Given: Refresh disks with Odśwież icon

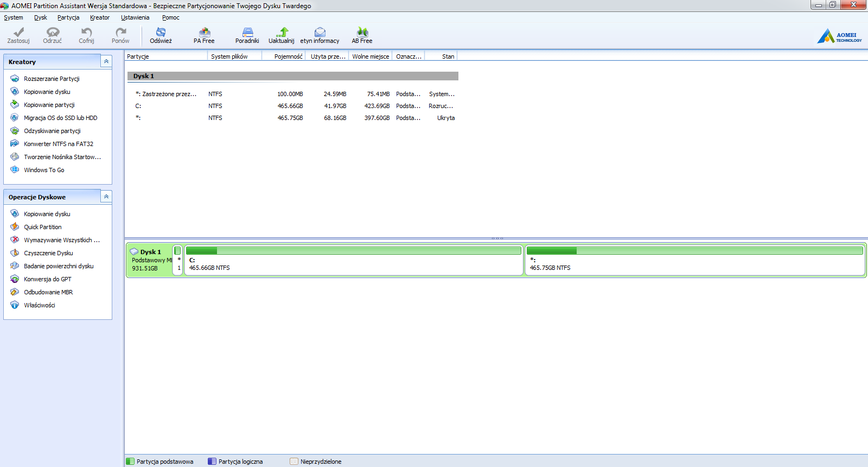Looking at the screenshot, I should click(x=161, y=32).
